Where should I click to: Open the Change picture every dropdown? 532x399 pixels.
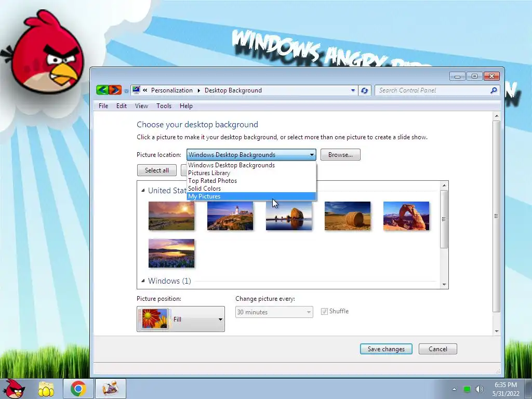point(274,312)
